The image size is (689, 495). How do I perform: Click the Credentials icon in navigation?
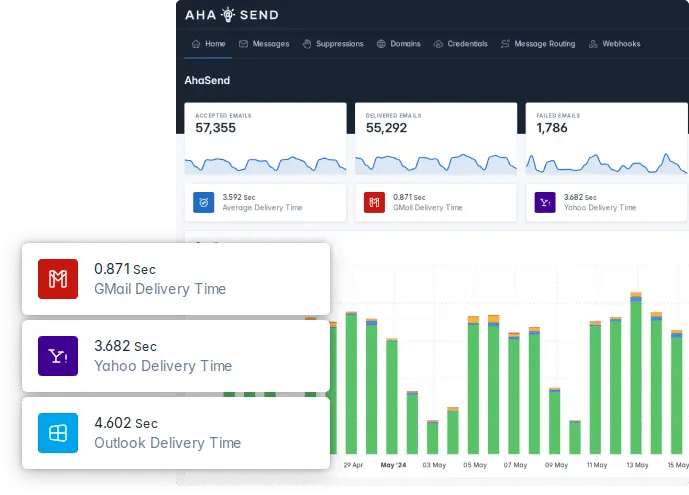tap(438, 44)
